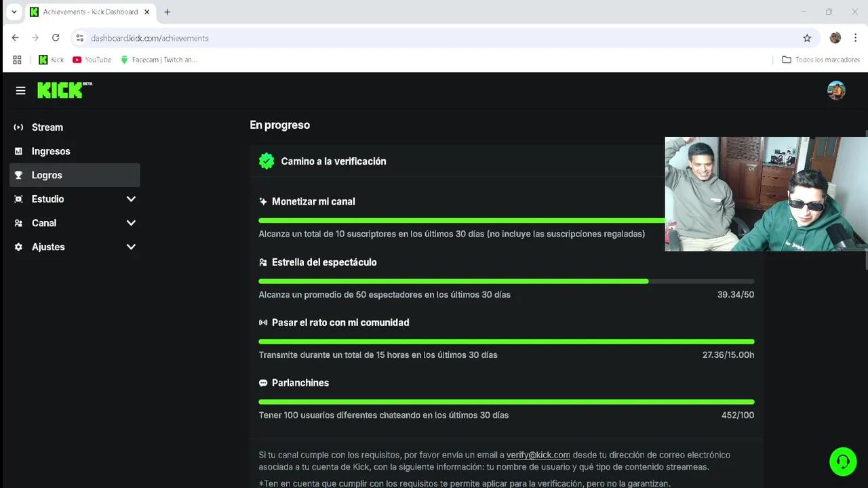This screenshot has width=868, height=488.
Task: Click the chat bubble icon beside Parlanchines
Action: coord(263,383)
